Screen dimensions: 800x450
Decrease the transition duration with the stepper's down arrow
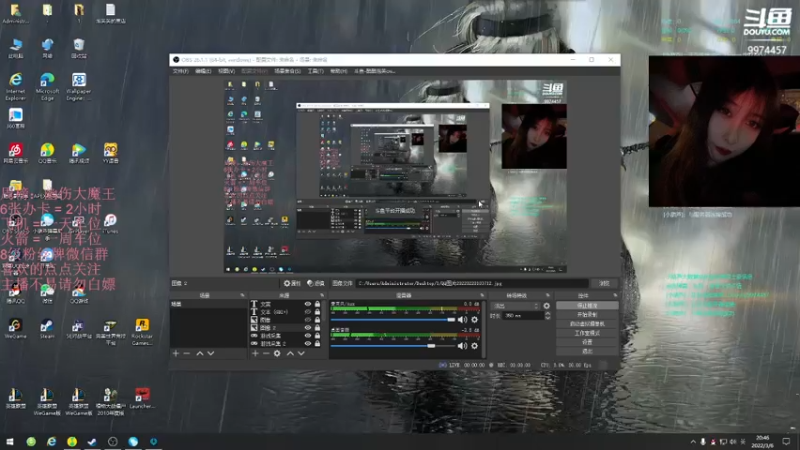pyautogui.click(x=547, y=318)
